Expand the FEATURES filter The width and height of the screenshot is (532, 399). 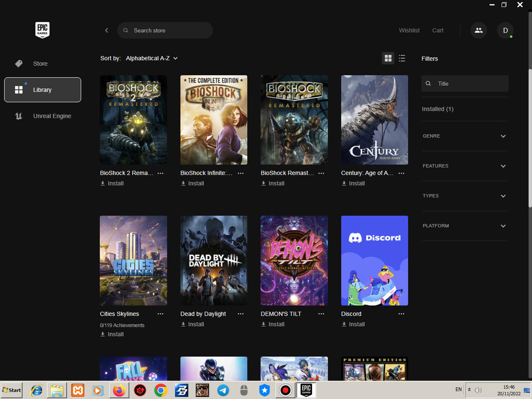[x=465, y=166]
